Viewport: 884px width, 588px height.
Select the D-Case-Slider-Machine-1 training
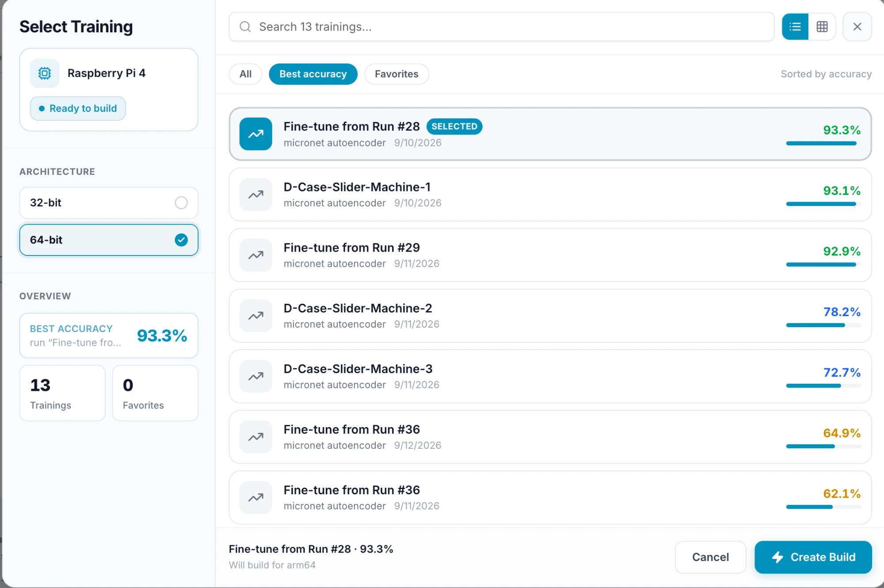(550, 195)
